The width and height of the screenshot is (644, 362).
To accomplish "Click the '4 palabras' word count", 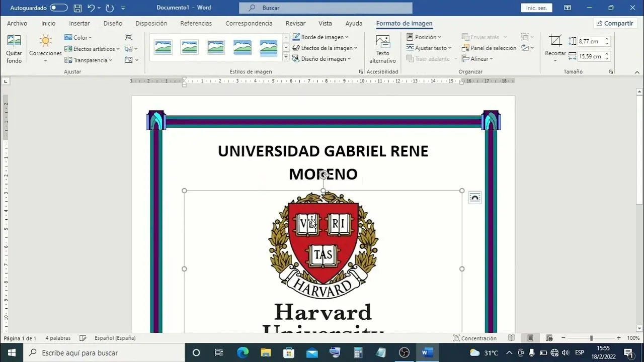I will [58, 338].
